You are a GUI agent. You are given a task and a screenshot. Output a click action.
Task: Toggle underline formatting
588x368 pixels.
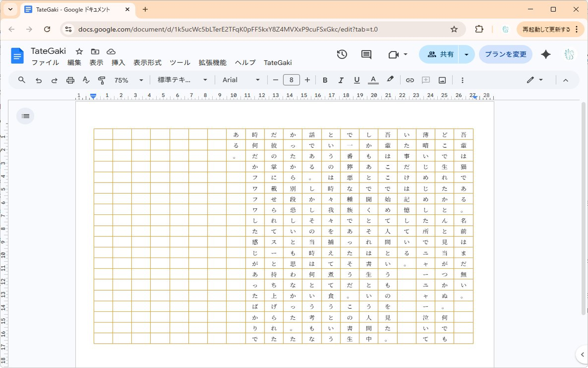[357, 80]
